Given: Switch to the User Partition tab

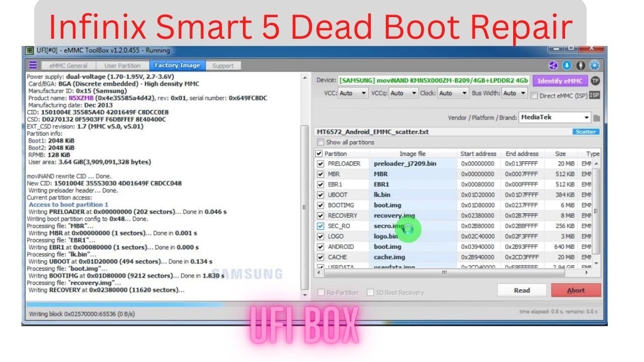Looking at the screenshot, I should click(122, 65).
